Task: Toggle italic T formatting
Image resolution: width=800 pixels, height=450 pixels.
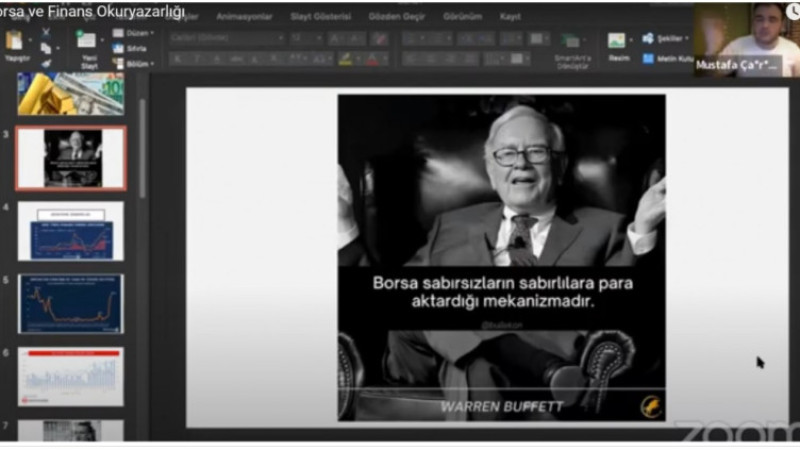Action: coord(197,59)
